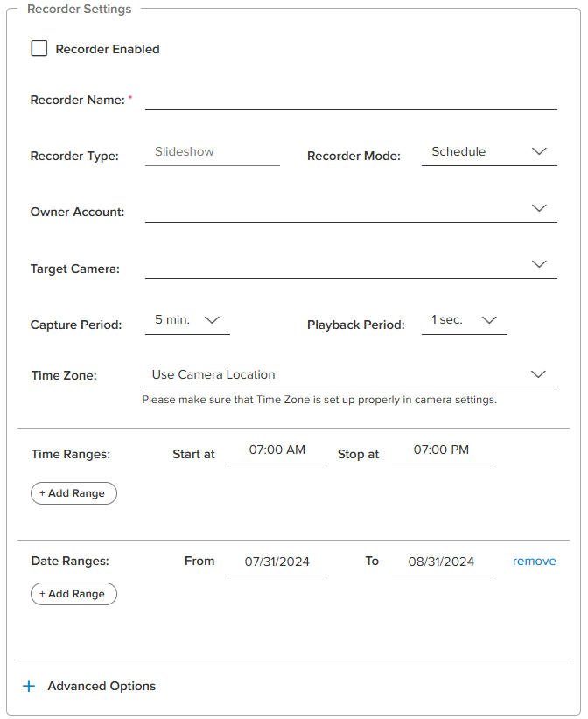Expand the Advanced Options section
This screenshot has height=719, width=588.
88,686
